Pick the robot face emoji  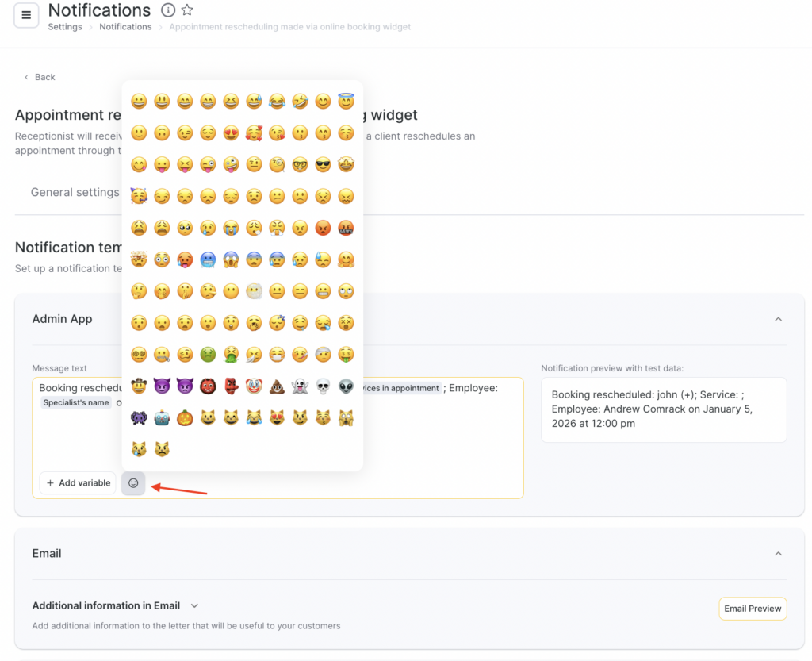[162, 418]
